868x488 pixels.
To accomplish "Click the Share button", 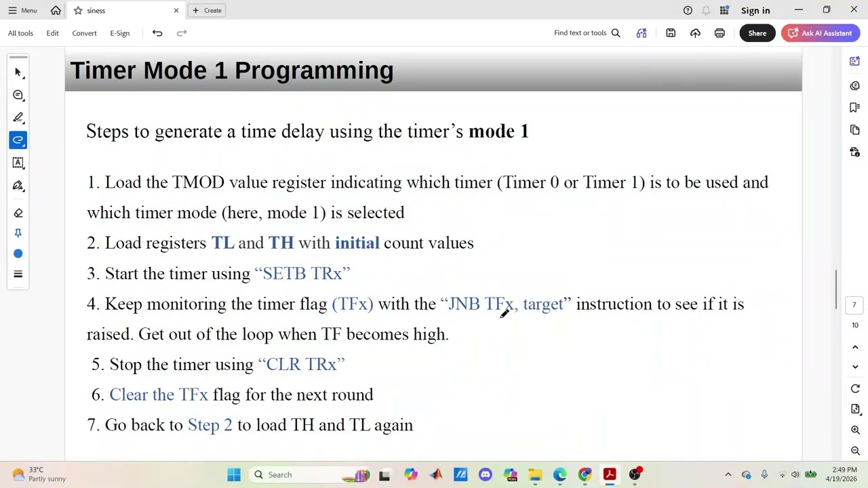I will tap(757, 33).
